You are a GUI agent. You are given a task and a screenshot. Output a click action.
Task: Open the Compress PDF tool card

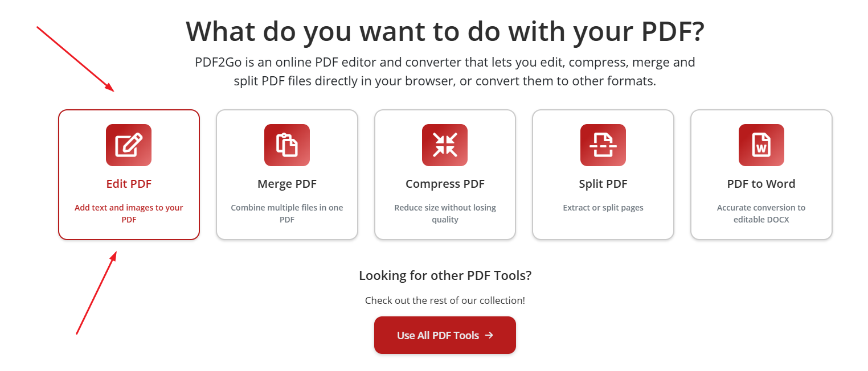click(x=445, y=175)
